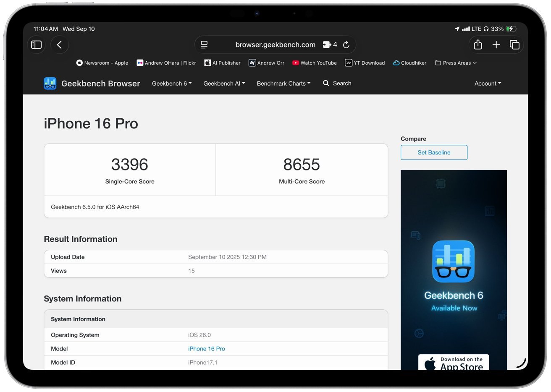Open the iPhone 16 Pro model link
551x392 pixels.
point(207,349)
